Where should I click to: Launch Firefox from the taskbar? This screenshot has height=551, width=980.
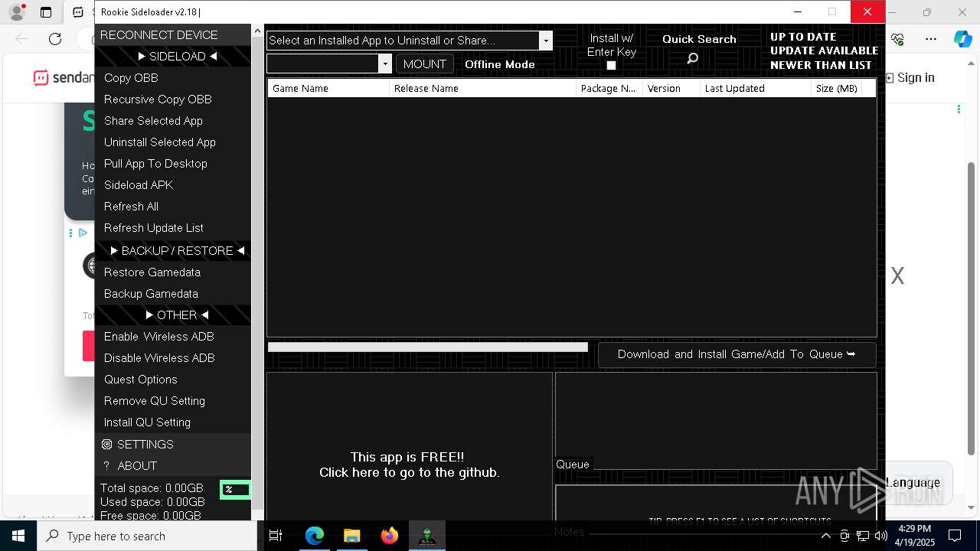coord(390,536)
